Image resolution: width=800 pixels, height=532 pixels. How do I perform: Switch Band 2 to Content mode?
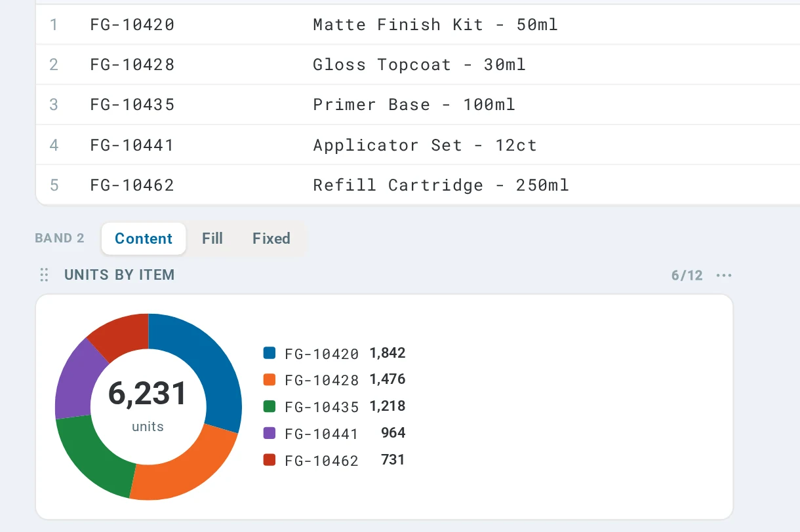tap(144, 238)
